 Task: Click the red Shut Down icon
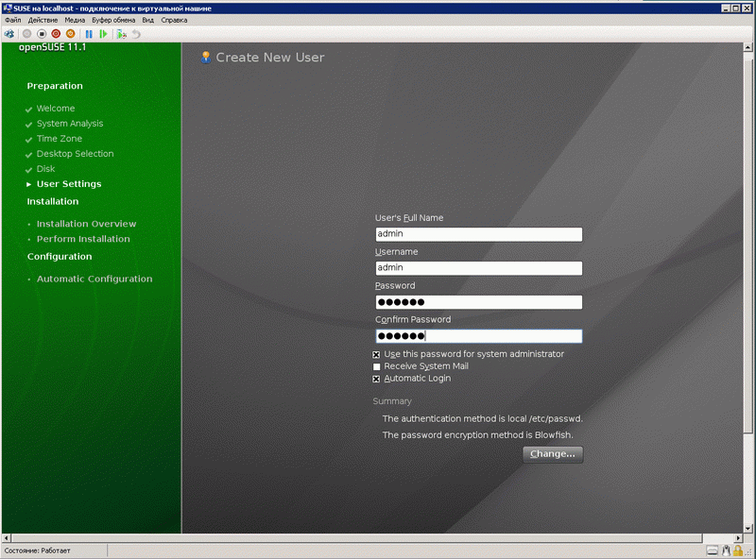click(x=56, y=34)
